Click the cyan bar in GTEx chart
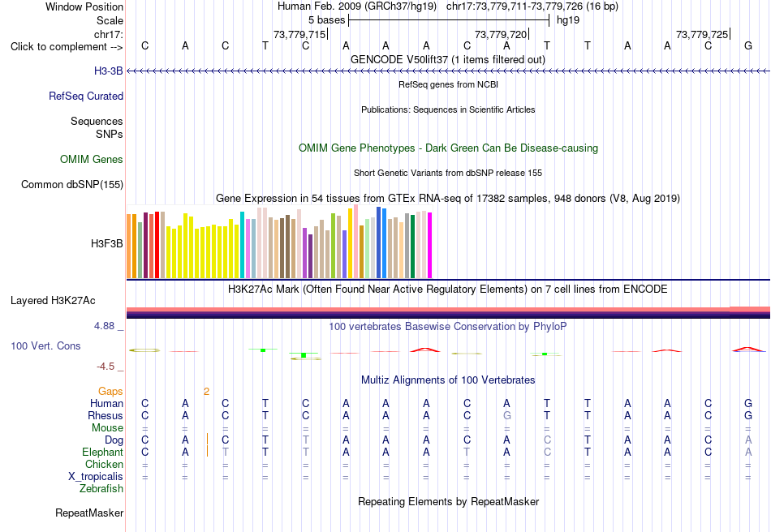The image size is (771, 532). tap(242, 245)
